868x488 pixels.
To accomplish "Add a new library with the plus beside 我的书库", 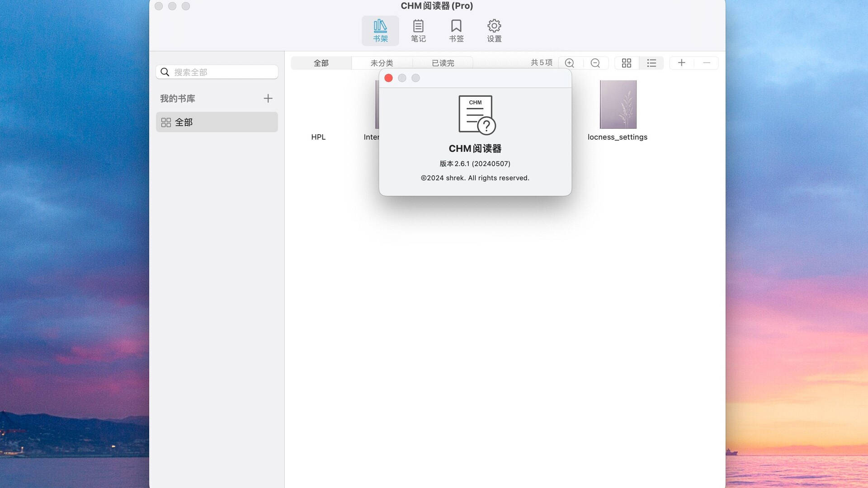I will click(x=268, y=98).
